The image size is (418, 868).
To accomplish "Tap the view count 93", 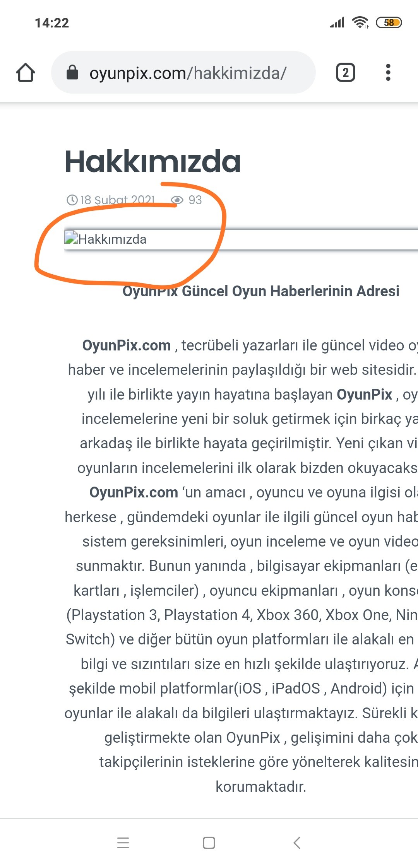I will tap(195, 200).
